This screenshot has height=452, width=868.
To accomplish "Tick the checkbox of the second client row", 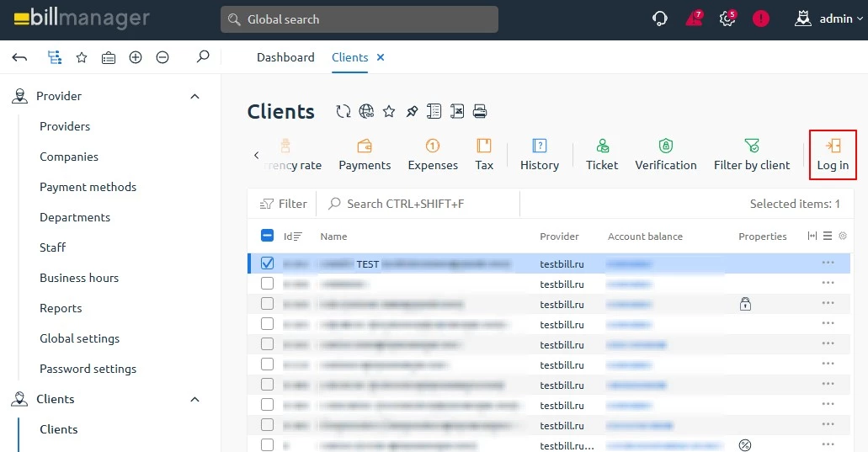I will (x=268, y=284).
